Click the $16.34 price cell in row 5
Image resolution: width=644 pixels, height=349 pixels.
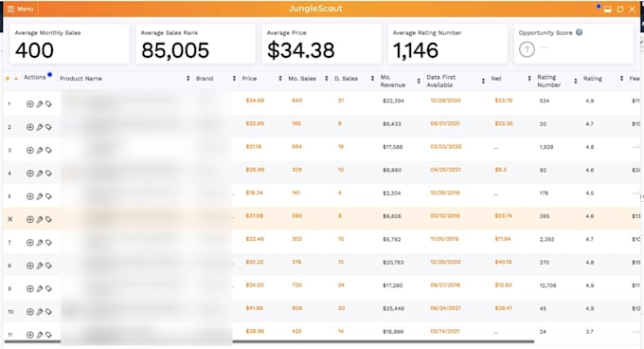[254, 193]
